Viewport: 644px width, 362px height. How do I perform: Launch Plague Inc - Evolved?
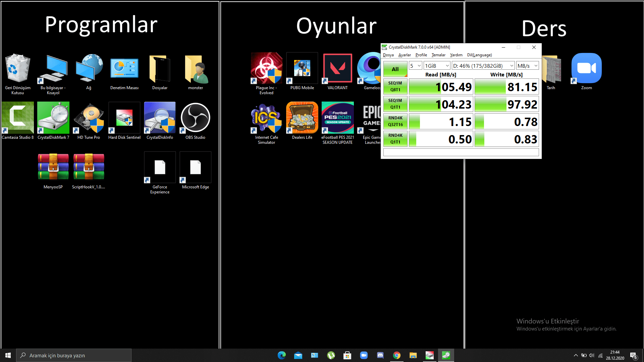click(x=266, y=68)
